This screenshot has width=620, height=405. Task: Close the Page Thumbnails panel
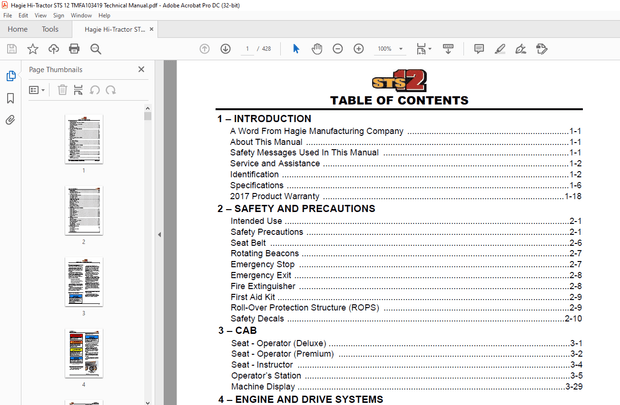tap(141, 69)
